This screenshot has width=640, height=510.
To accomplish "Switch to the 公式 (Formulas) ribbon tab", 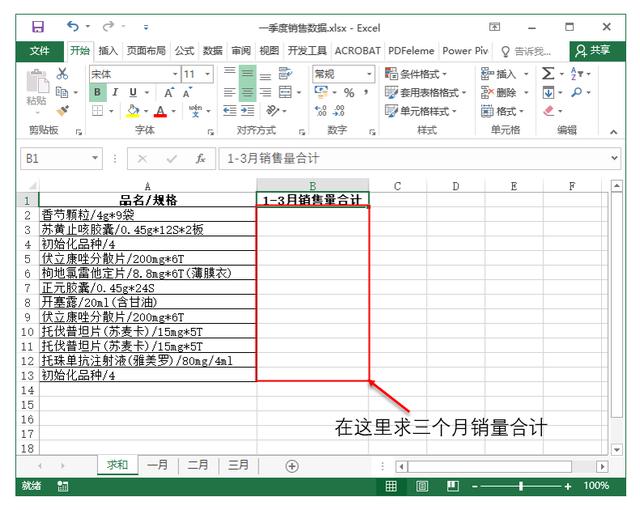I will (x=184, y=51).
